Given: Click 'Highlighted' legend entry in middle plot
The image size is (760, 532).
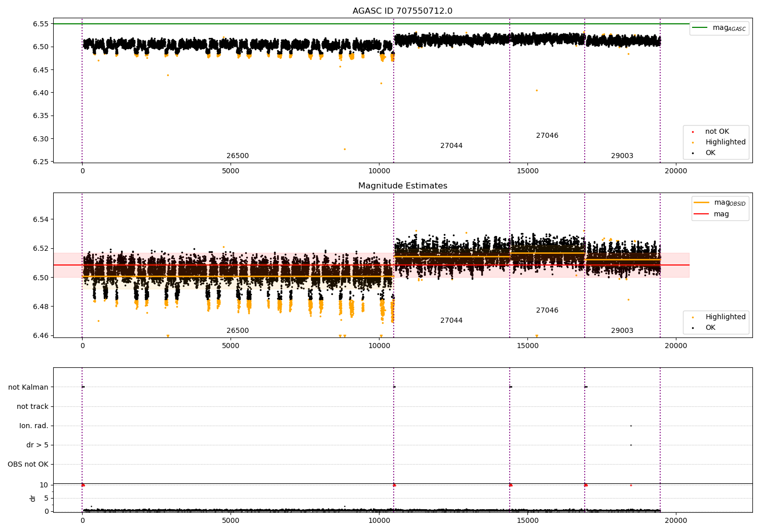Looking at the screenshot, I should point(725,317).
